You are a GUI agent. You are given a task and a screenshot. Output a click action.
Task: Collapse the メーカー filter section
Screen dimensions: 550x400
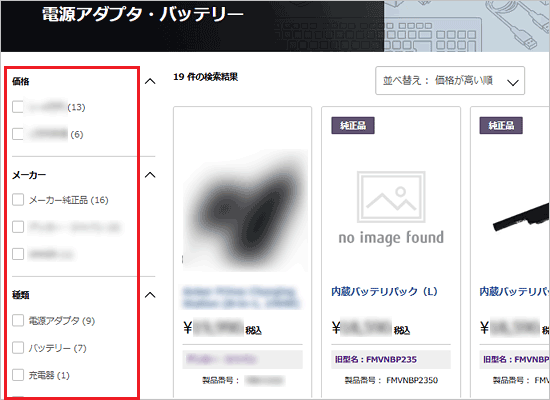click(x=150, y=175)
